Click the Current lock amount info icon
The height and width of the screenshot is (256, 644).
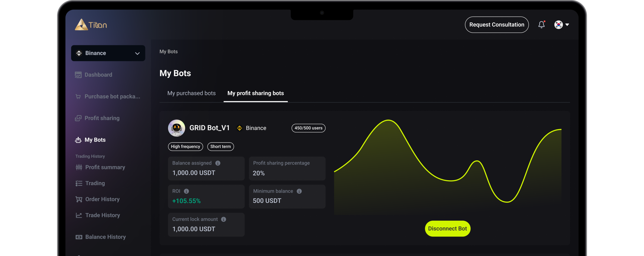223,219
